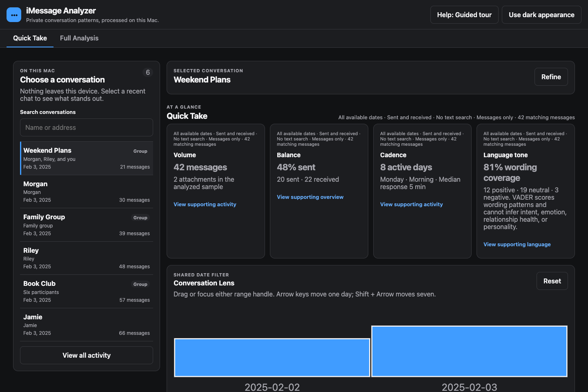
Task: Open the Help: Guided tour
Action: pyautogui.click(x=464, y=15)
